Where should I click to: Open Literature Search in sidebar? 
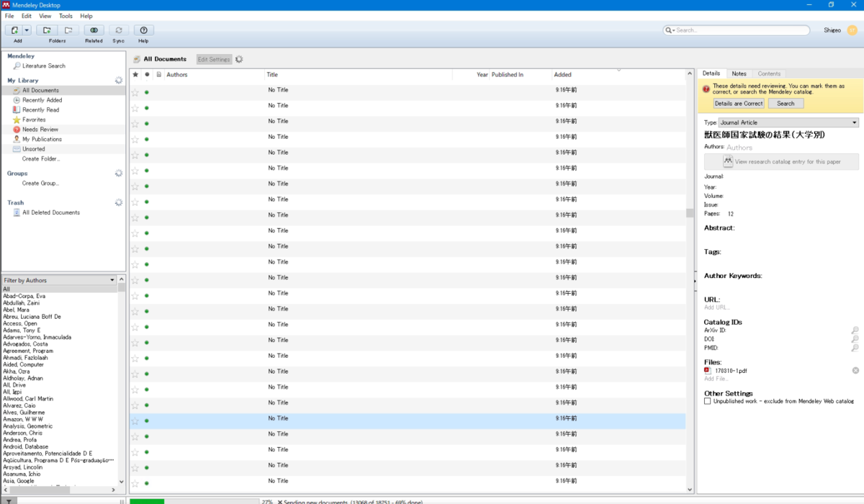pyautogui.click(x=44, y=66)
